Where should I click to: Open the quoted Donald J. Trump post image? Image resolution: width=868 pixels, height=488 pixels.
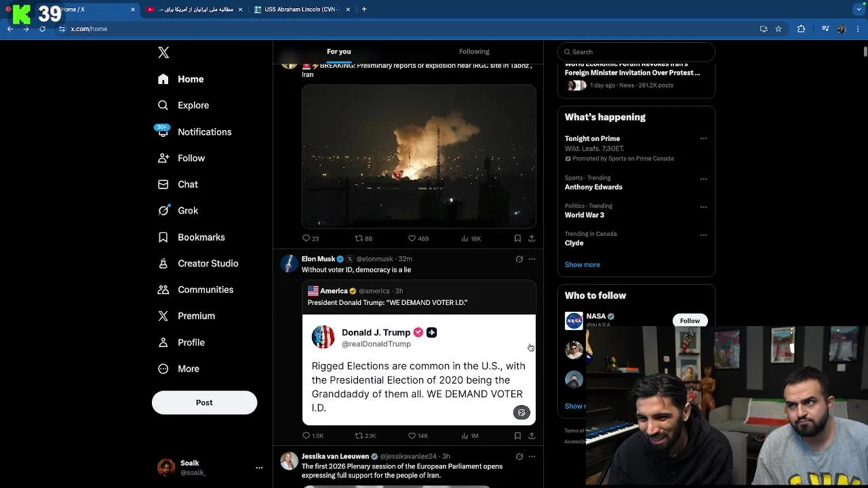pyautogui.click(x=419, y=369)
